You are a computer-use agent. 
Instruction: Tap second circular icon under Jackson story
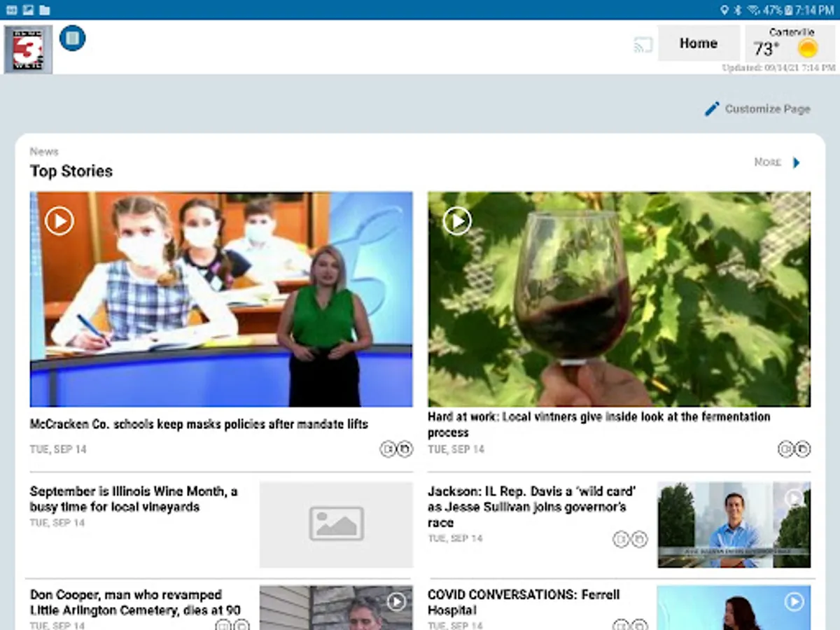pyautogui.click(x=639, y=539)
